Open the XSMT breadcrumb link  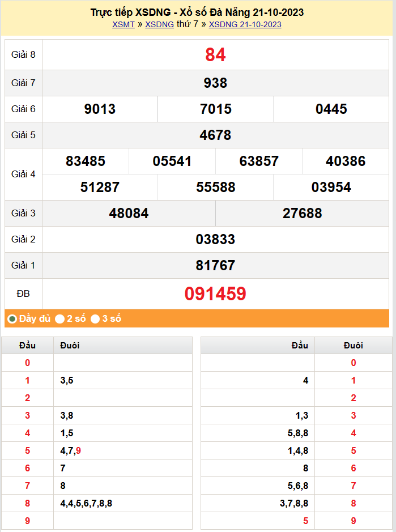click(123, 24)
